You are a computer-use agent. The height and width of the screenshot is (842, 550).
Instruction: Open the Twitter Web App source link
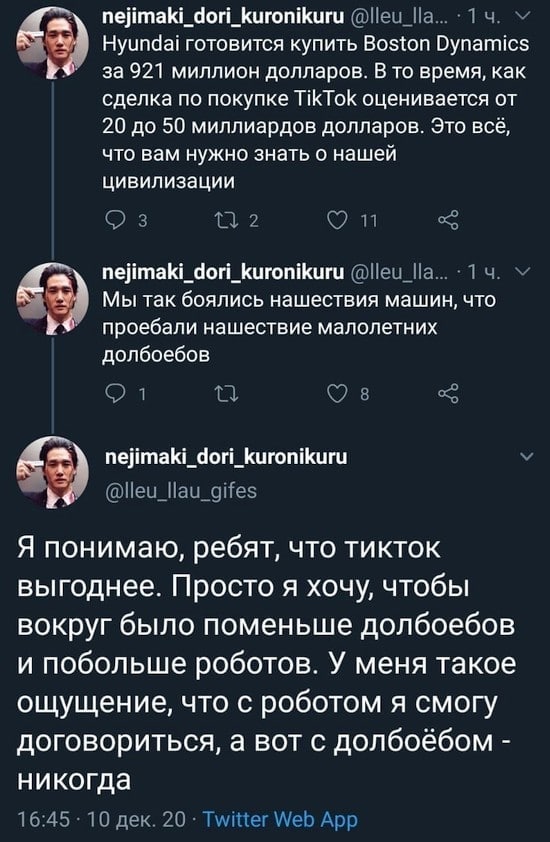point(280,819)
